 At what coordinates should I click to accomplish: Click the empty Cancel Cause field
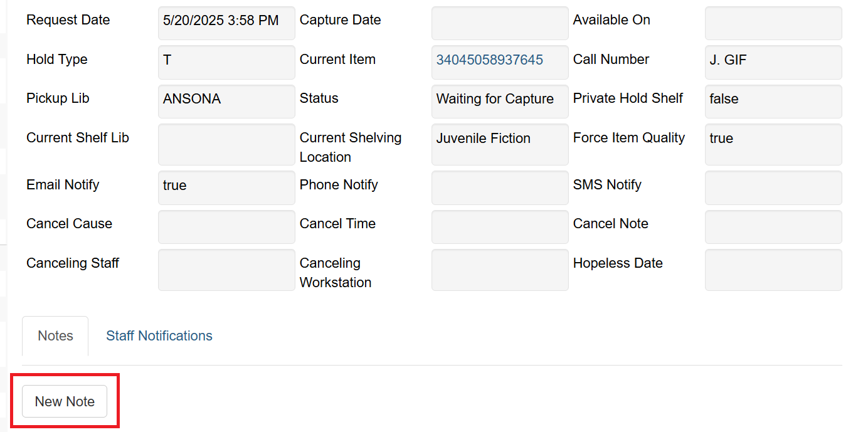coord(226,226)
